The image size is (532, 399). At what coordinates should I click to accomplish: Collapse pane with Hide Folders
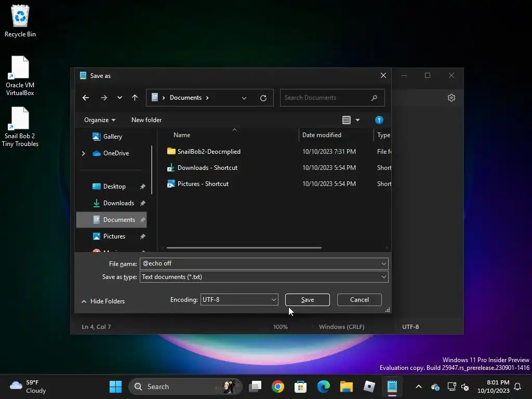(x=103, y=301)
